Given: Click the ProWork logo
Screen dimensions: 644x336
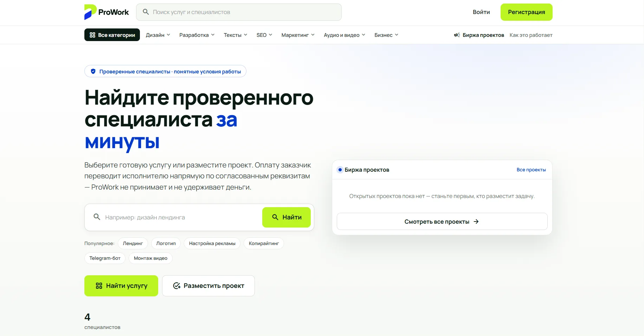Looking at the screenshot, I should pos(107,12).
